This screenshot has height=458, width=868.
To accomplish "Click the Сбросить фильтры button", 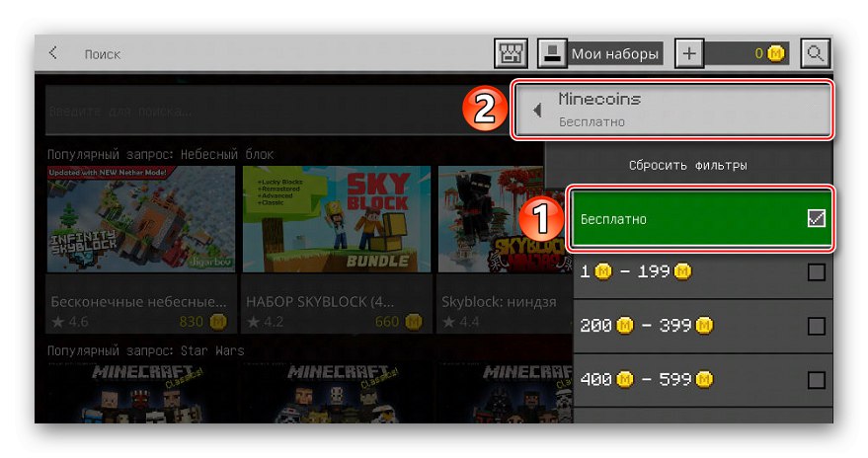I will click(688, 166).
